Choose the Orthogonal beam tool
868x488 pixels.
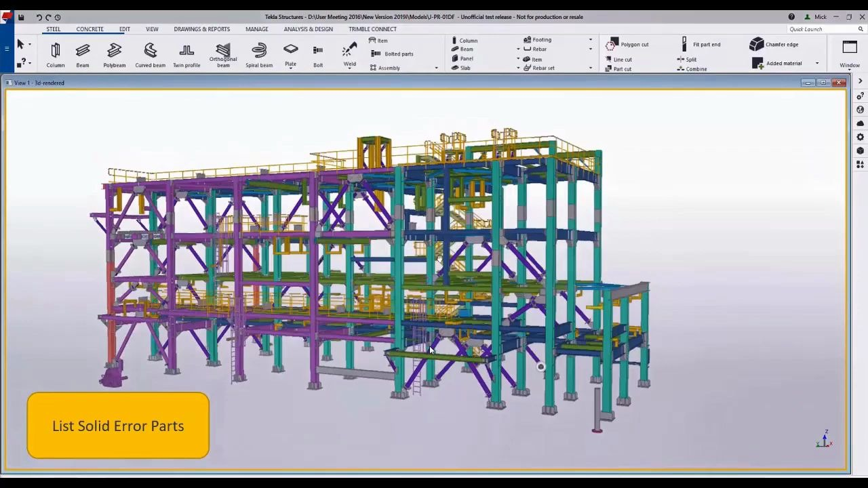pyautogui.click(x=223, y=55)
